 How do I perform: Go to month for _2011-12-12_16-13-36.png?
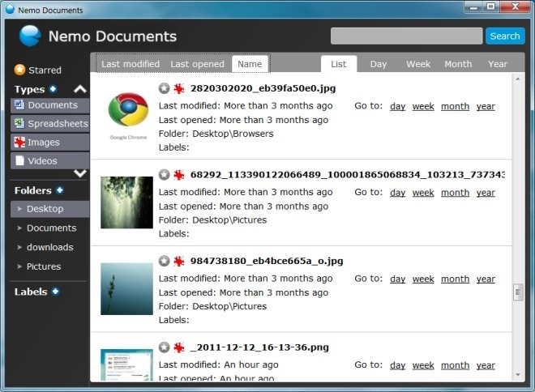click(456, 365)
